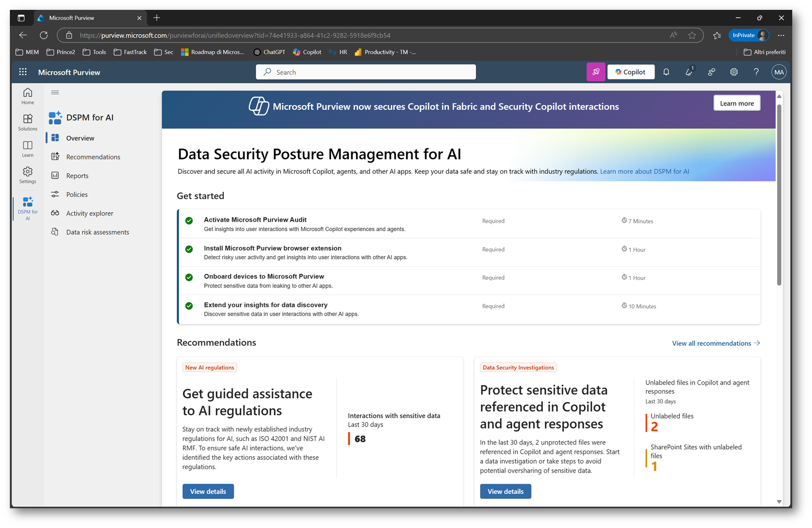Click View details under AI regulations card
The image size is (812, 528).
pyautogui.click(x=208, y=491)
